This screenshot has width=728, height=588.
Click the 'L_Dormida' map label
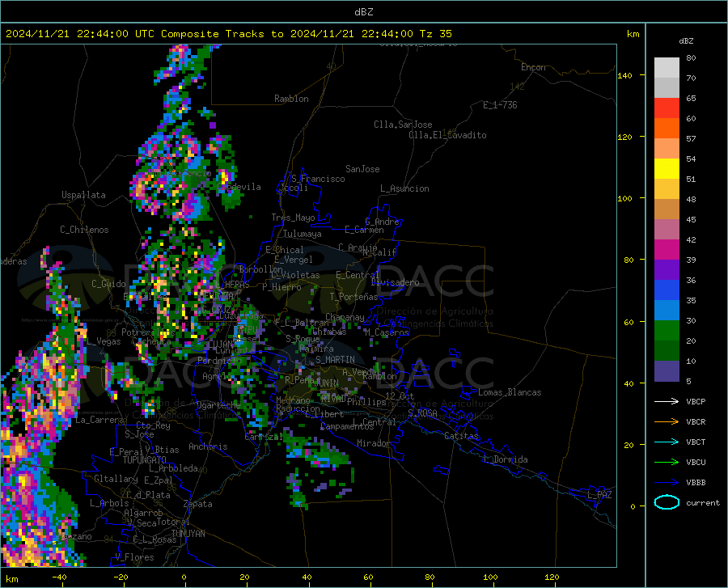click(505, 459)
